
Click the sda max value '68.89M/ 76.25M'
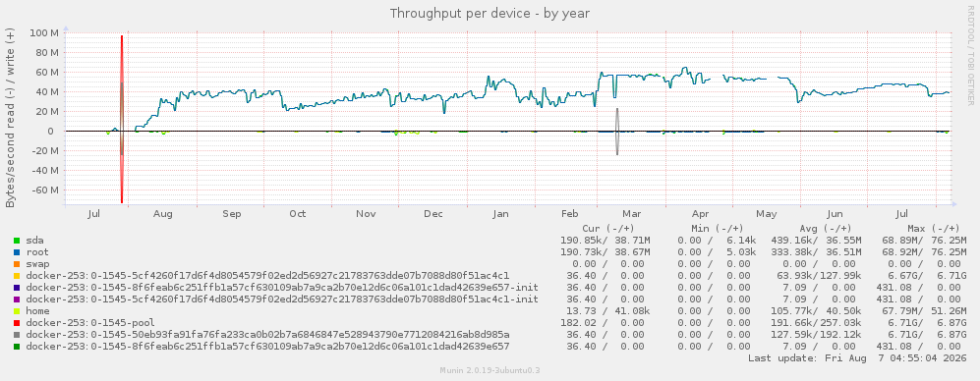(925, 240)
